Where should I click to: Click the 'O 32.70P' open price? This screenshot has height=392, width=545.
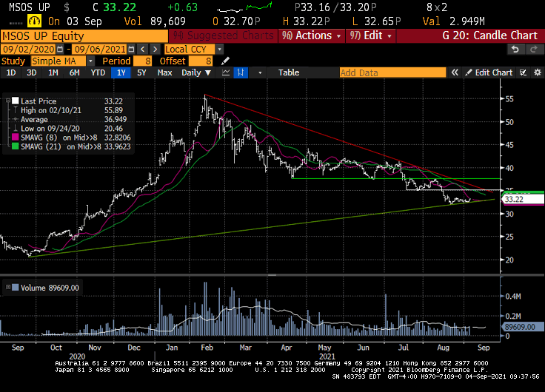pyautogui.click(x=236, y=21)
